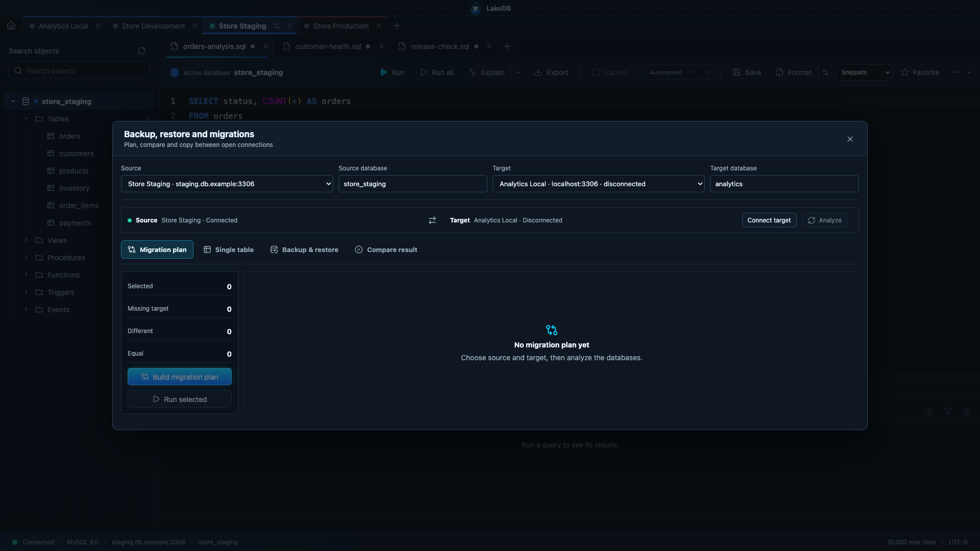Close the Analytics Local connection tab
This screenshot has height=551, width=980.
click(x=98, y=26)
